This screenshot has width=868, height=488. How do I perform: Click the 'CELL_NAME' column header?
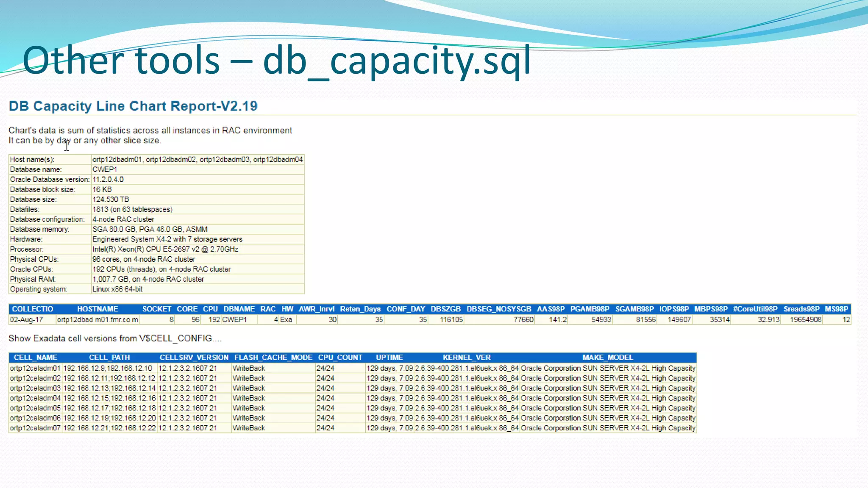[36, 358]
